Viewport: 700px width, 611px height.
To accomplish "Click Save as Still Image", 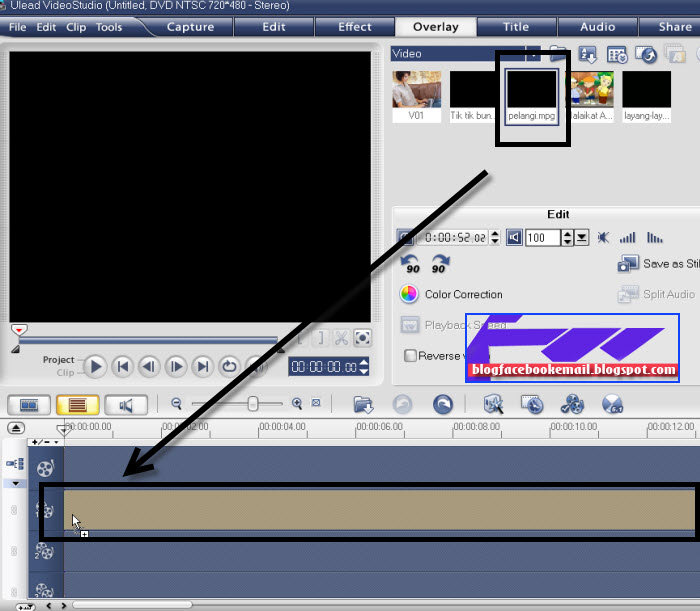I will 659,264.
